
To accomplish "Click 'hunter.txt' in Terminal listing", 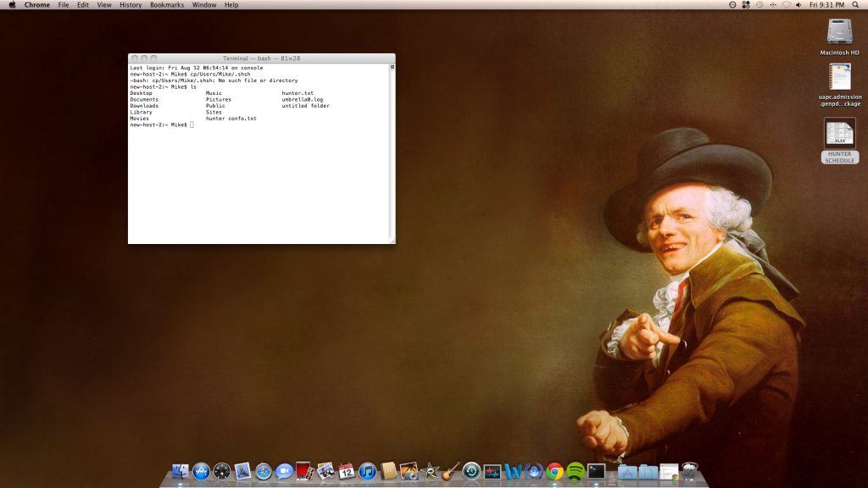I will (x=298, y=93).
